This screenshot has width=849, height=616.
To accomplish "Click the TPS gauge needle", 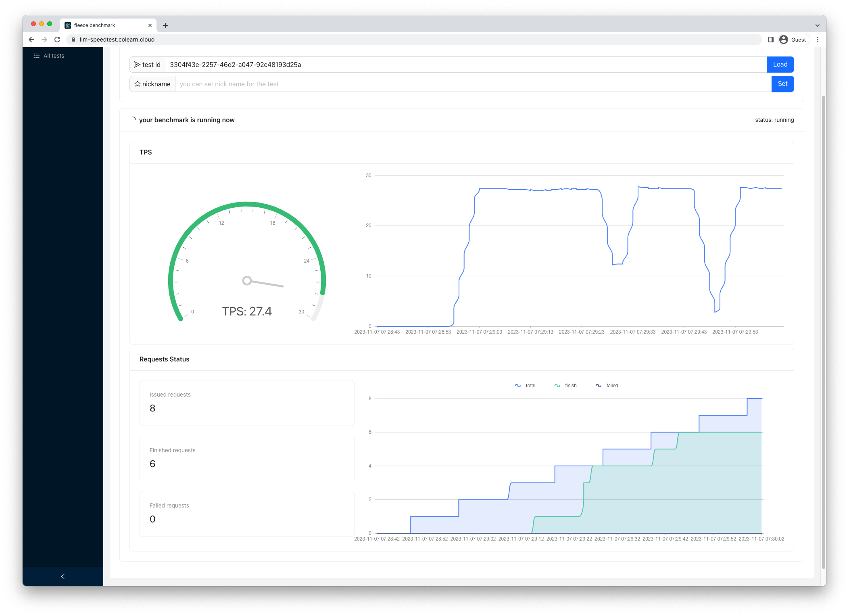I will tap(264, 283).
